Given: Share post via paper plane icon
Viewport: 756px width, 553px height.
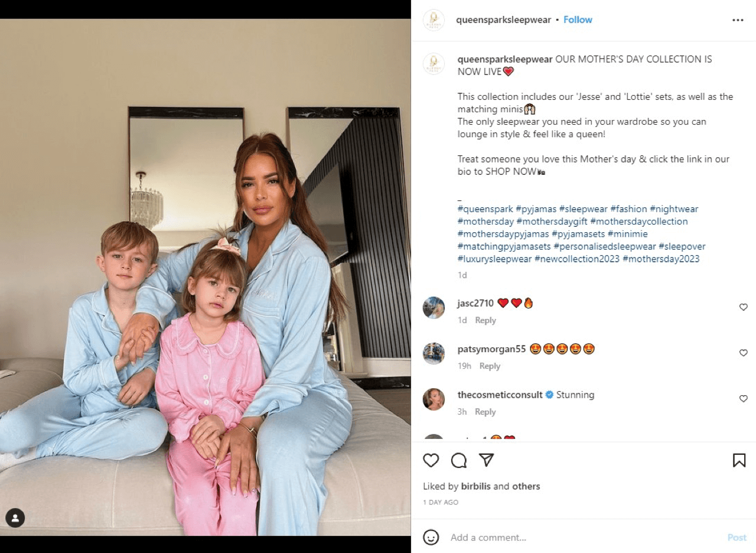Looking at the screenshot, I should 486,460.
